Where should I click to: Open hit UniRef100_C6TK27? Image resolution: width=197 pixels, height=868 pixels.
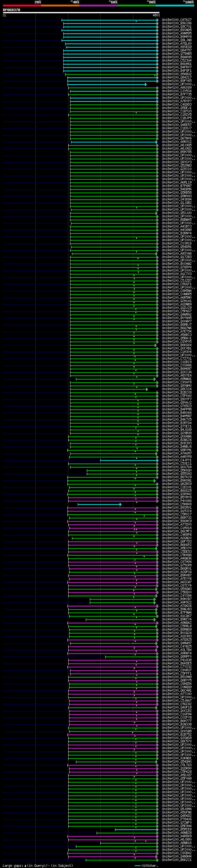(177, 20)
